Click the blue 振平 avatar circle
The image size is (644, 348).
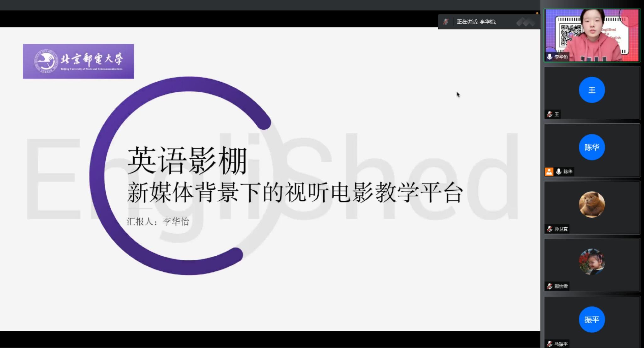[x=592, y=319]
